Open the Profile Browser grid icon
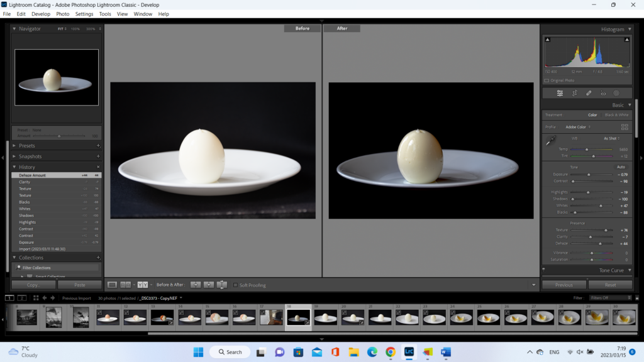644x362 pixels. coord(625,127)
